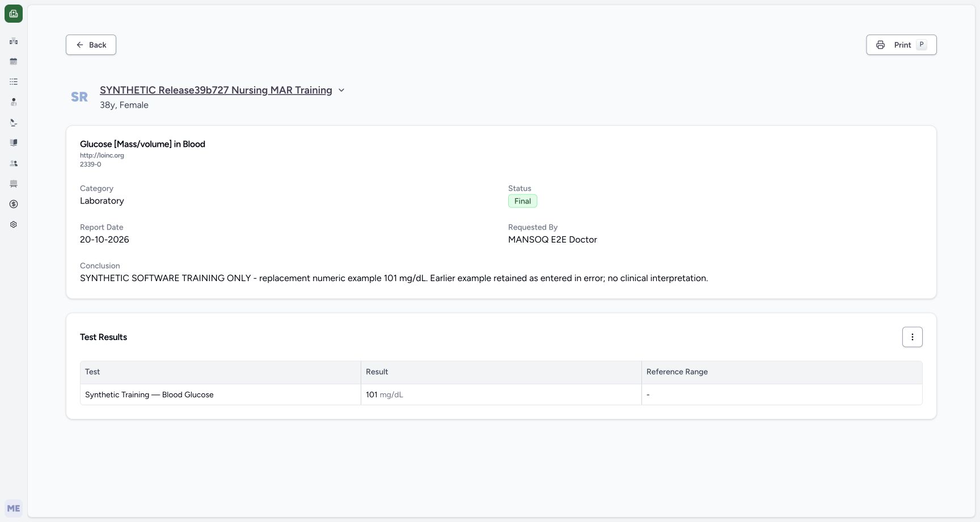Click the MANSOQ E2E Doctor name
Viewport: 980px width, 522px height.
(x=552, y=240)
